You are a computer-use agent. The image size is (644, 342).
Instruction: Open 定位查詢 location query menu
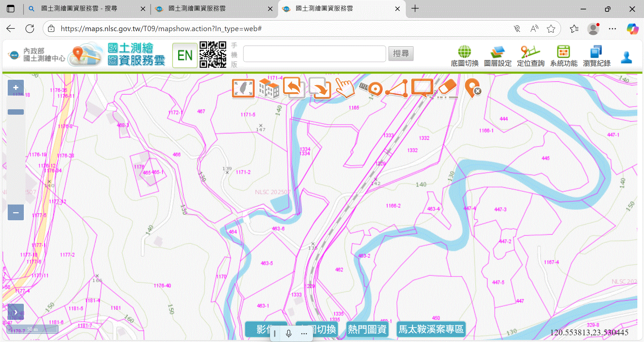(530, 56)
